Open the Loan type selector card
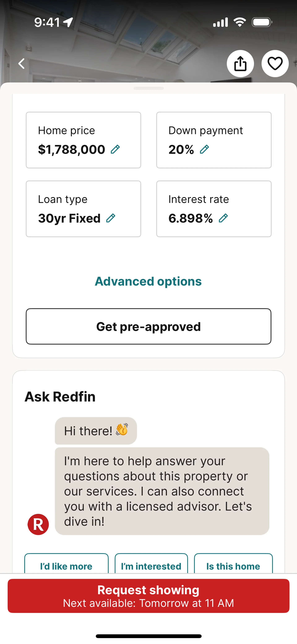The width and height of the screenshot is (297, 644). pyautogui.click(x=83, y=209)
